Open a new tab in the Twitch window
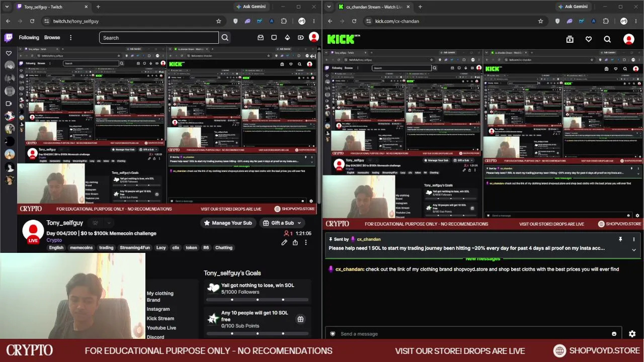Viewport: 644px width, 362px height. click(x=98, y=7)
